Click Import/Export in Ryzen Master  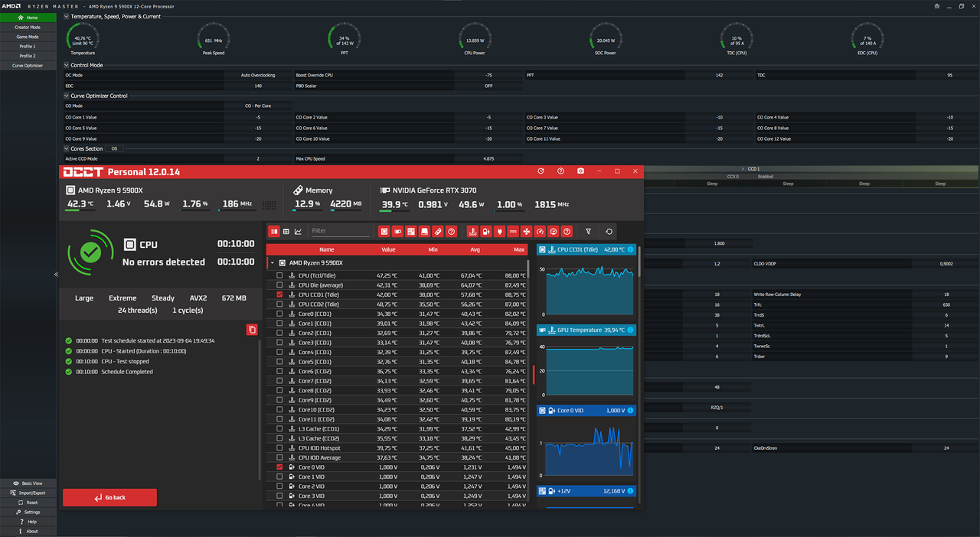[x=28, y=493]
